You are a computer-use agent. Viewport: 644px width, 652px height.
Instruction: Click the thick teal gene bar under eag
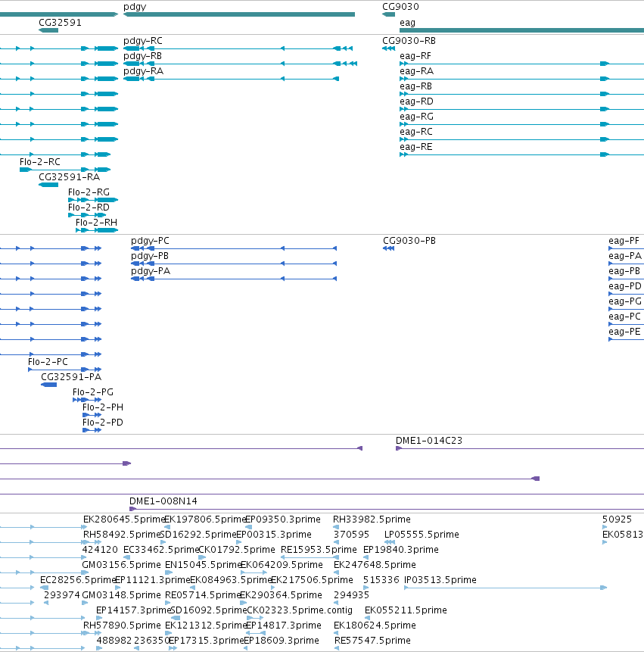pos(522,30)
